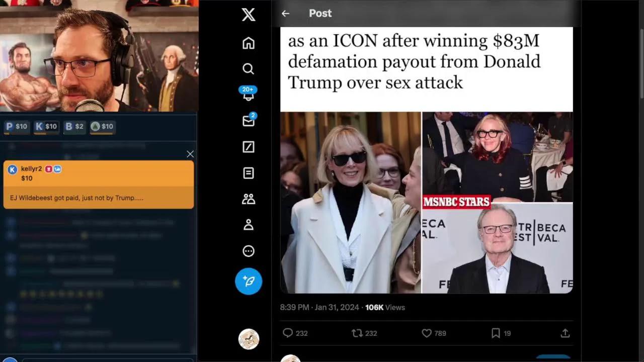Click the blue compose Post button
The image size is (644, 362).
[x=249, y=281]
